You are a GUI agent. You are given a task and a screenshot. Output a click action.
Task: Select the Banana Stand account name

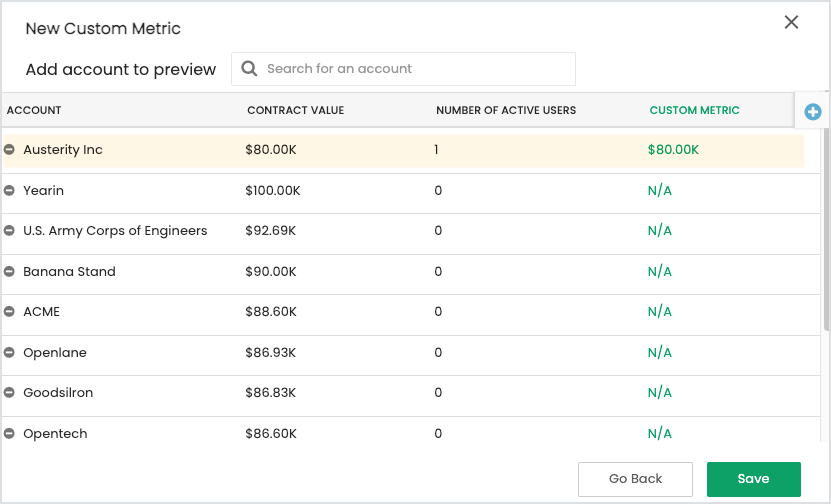[x=69, y=271]
